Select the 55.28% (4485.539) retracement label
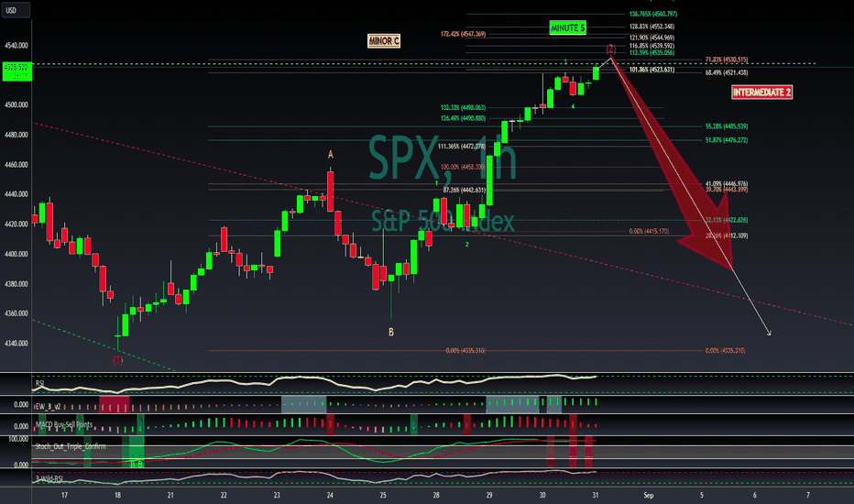This screenshot has height=504, width=854. [727, 126]
